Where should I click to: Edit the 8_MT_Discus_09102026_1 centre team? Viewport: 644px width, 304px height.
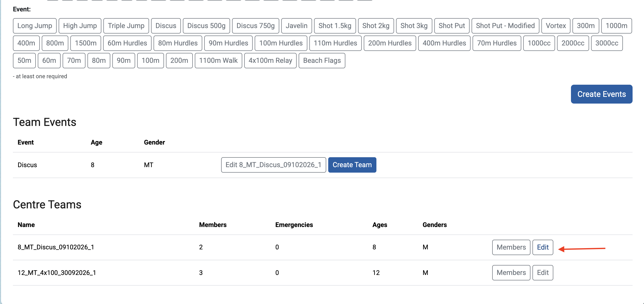click(543, 247)
